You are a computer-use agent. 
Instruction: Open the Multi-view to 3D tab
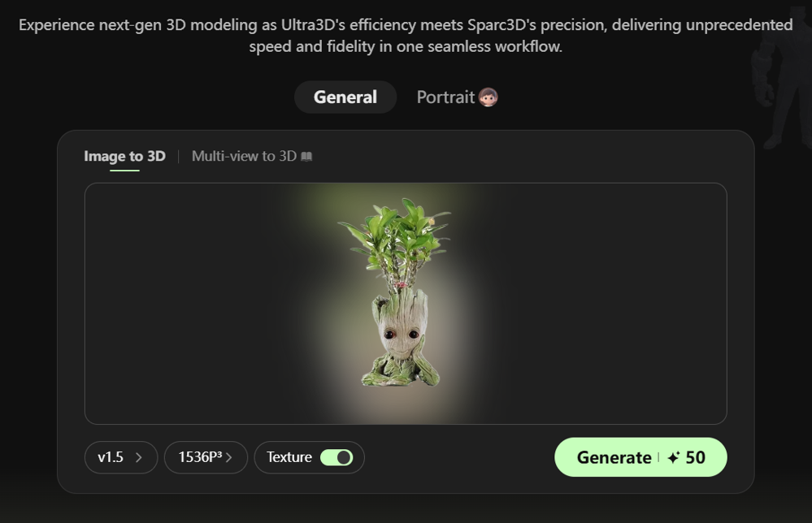[x=244, y=156]
